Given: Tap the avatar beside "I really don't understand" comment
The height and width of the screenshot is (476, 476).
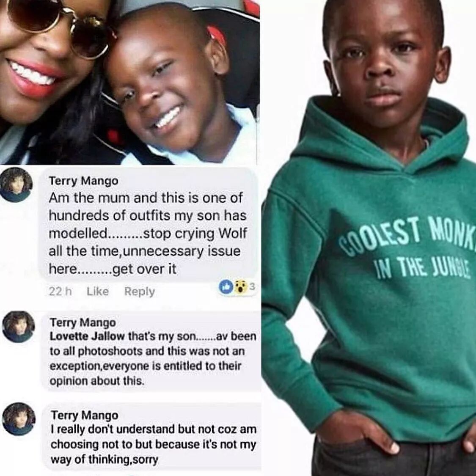Looking at the screenshot, I should coord(19,419).
